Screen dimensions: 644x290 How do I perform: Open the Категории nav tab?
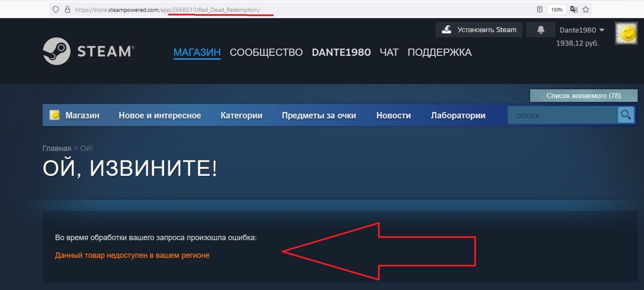coord(241,115)
